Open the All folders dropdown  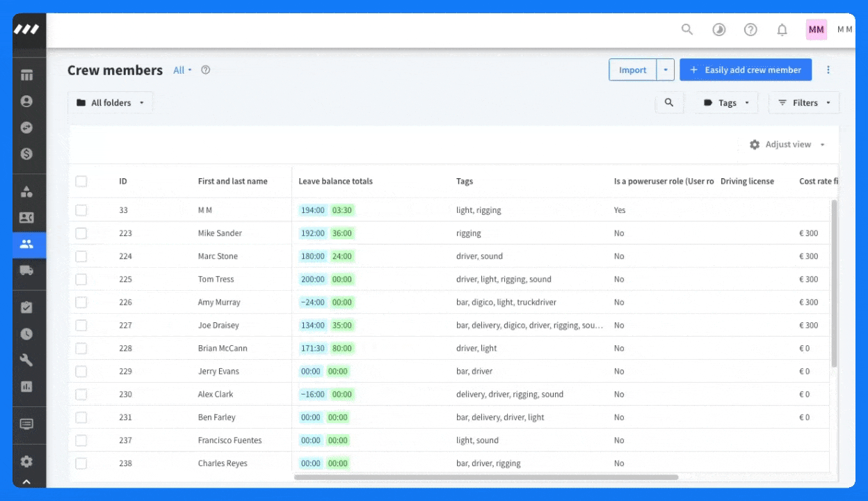pyautogui.click(x=111, y=103)
